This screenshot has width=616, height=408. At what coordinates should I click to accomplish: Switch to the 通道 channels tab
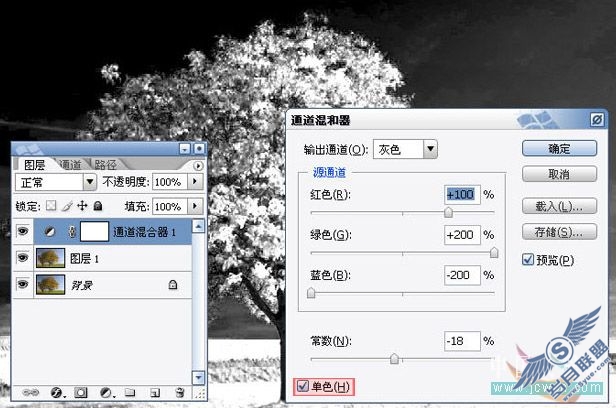(x=70, y=165)
